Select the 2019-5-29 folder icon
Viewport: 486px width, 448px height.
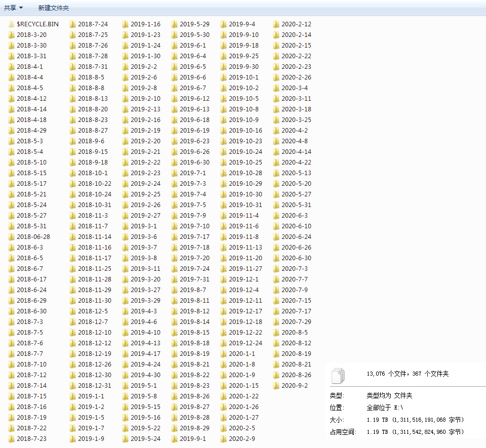(175, 24)
